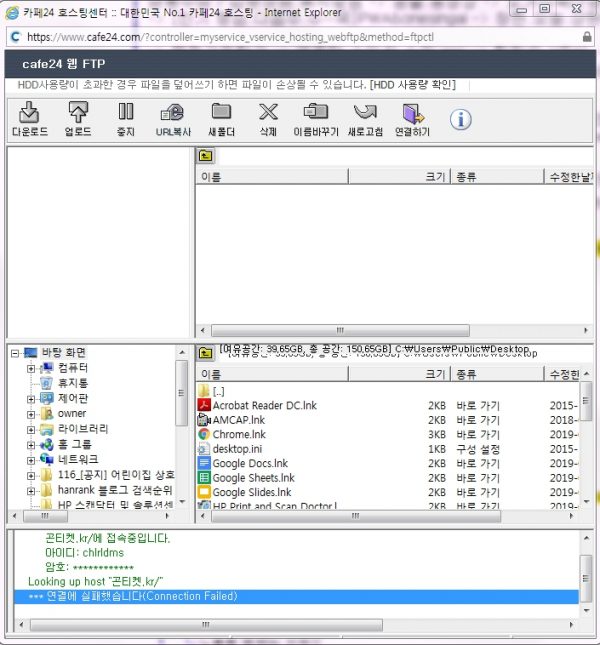Click the 구성 설정 type cell
600x645 pixels.
click(478, 449)
